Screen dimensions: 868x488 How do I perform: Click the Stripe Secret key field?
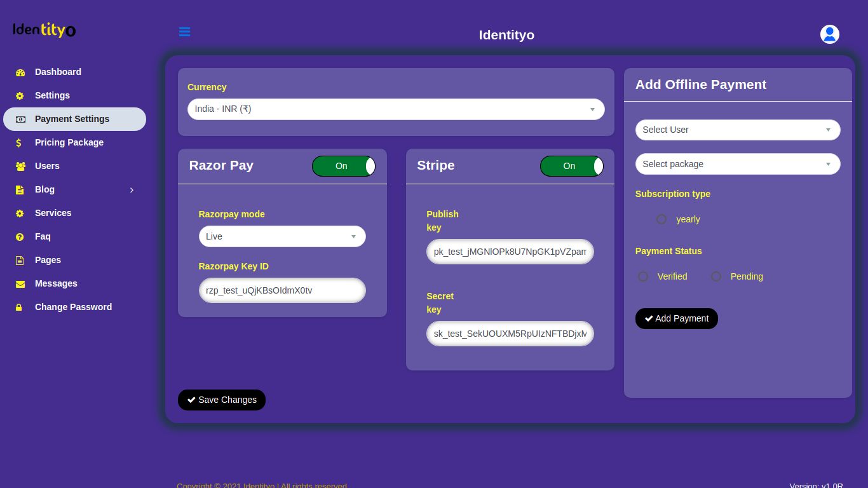[x=510, y=334]
